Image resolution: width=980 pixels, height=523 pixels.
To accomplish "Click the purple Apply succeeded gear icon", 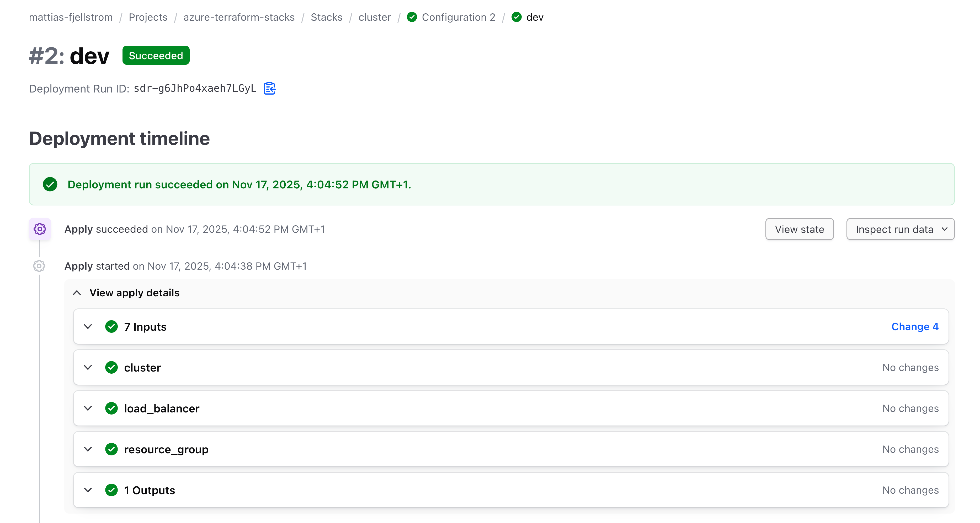I will tap(40, 229).
